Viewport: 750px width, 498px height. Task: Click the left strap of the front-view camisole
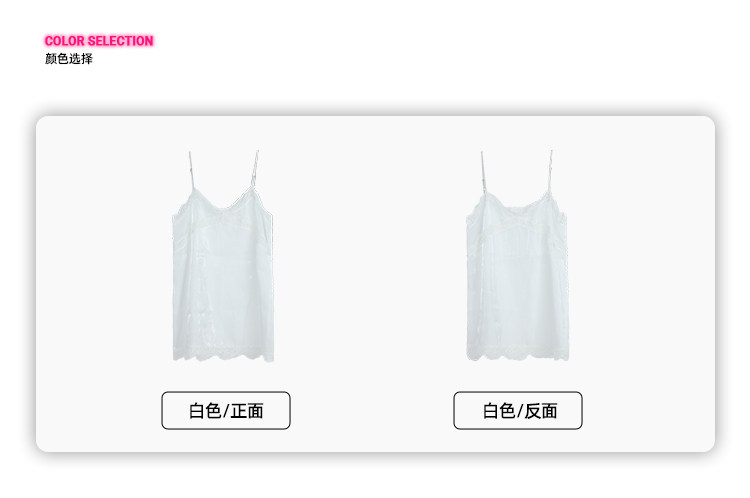pos(191,171)
